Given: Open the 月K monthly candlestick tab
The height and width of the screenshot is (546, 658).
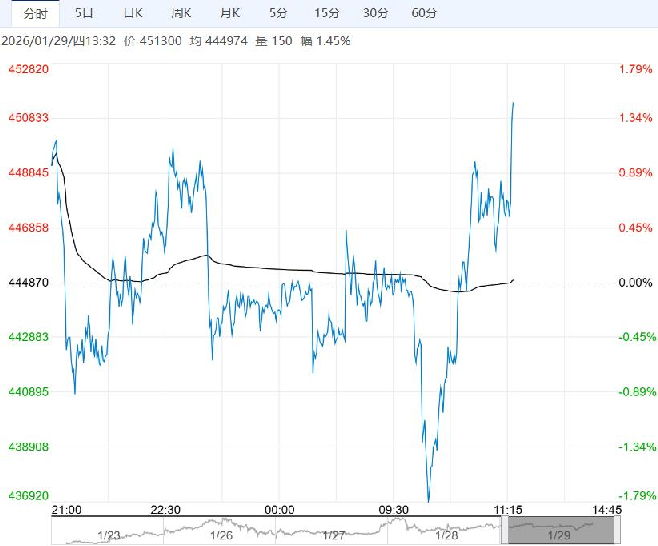Looking at the screenshot, I should (229, 13).
